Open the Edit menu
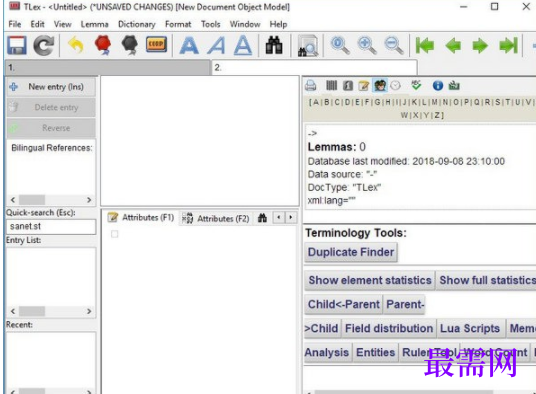 pyautogui.click(x=37, y=24)
